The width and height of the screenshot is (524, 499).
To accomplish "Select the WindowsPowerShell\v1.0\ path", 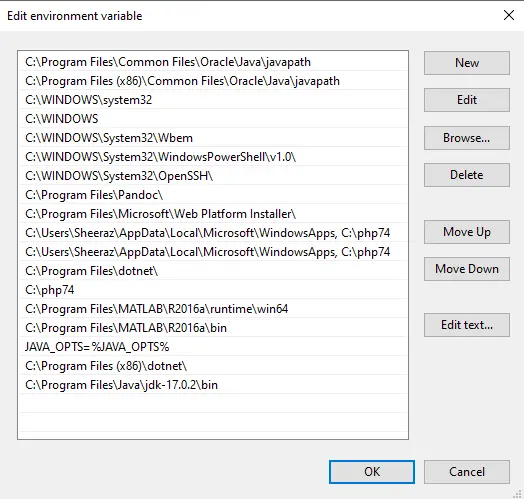I will click(x=213, y=157).
